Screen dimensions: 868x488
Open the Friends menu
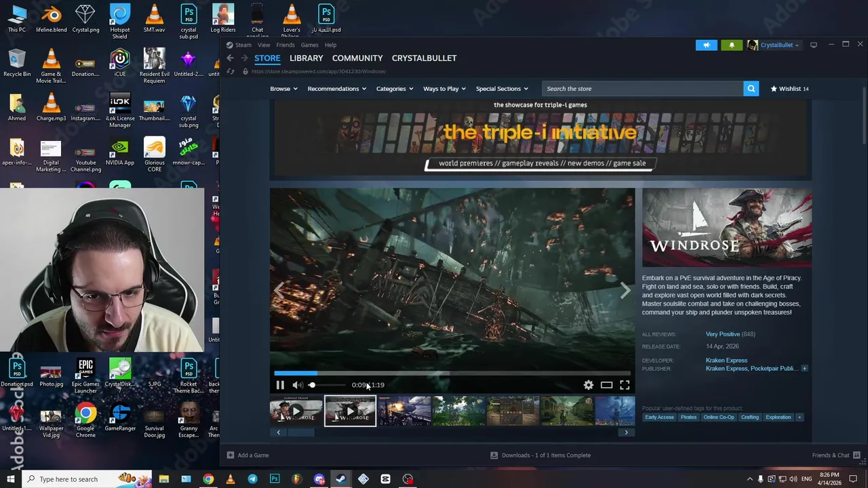pyautogui.click(x=285, y=45)
